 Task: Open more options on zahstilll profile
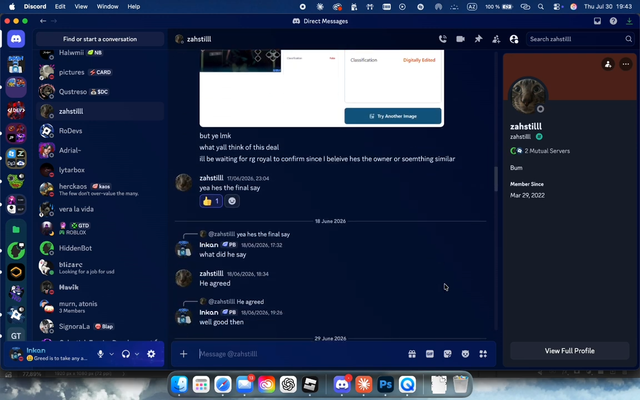[x=626, y=64]
